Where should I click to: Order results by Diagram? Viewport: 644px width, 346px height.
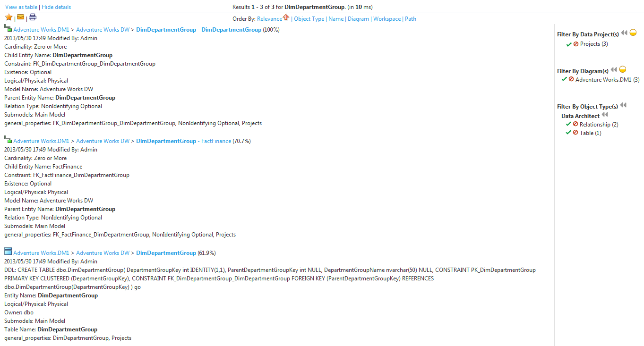point(359,19)
